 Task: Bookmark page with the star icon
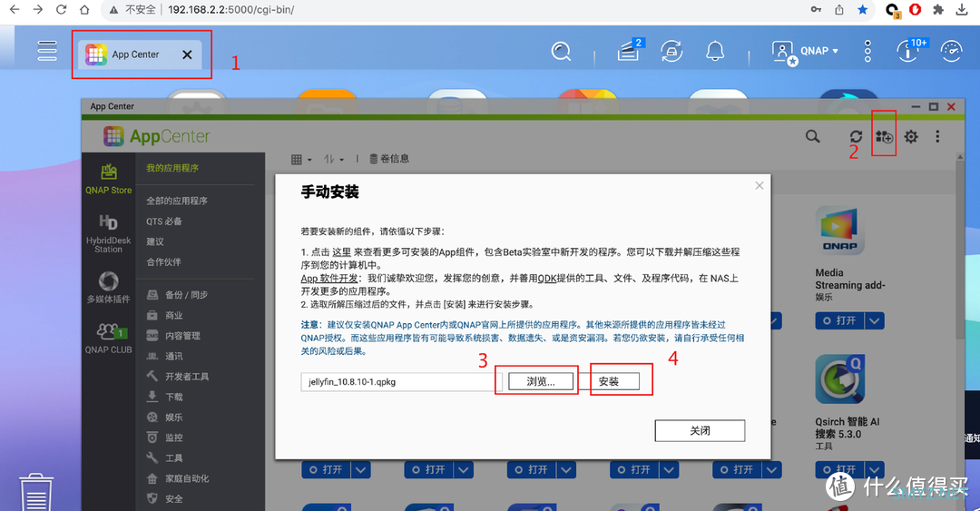[x=863, y=9]
